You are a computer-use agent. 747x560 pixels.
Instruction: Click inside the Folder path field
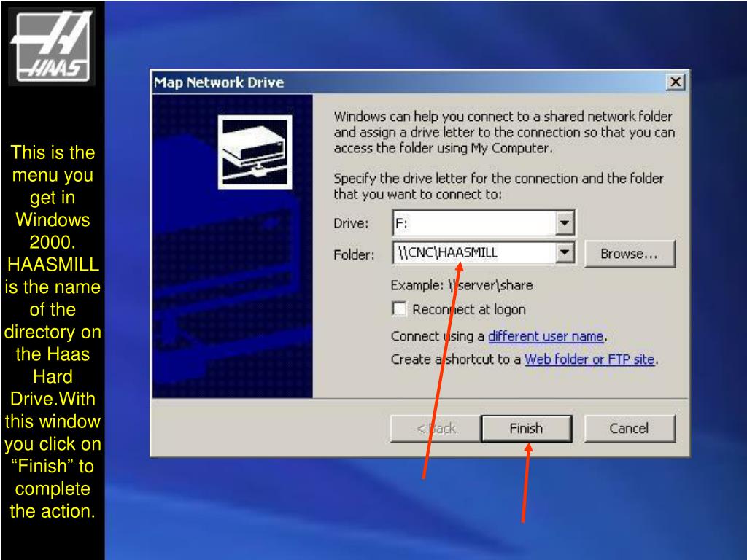coord(474,253)
